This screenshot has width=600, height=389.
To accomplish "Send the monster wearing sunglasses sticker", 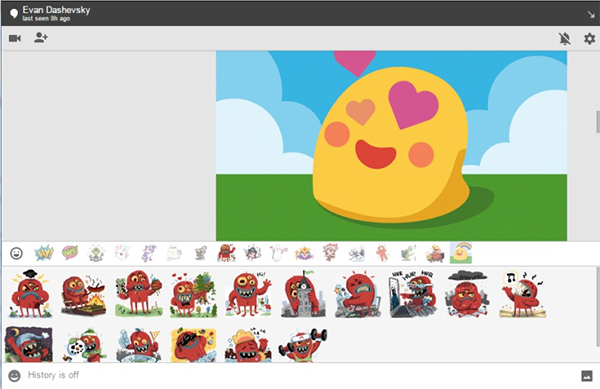I will point(193,344).
